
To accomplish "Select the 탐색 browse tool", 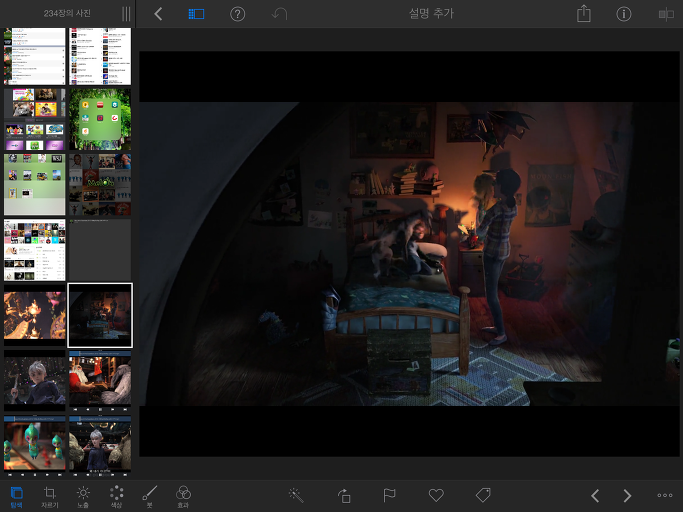I will point(17,497).
